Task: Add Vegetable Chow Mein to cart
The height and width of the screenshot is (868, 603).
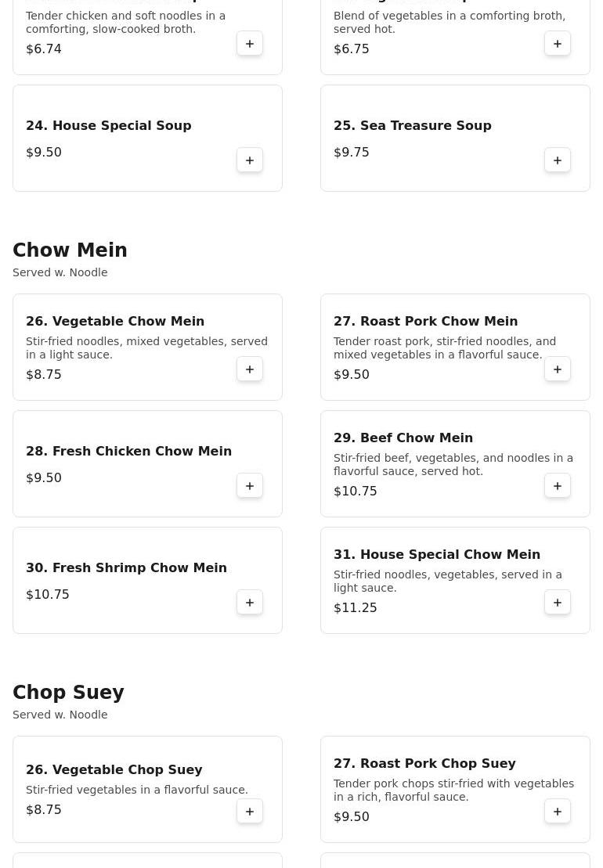Action: 250,369
